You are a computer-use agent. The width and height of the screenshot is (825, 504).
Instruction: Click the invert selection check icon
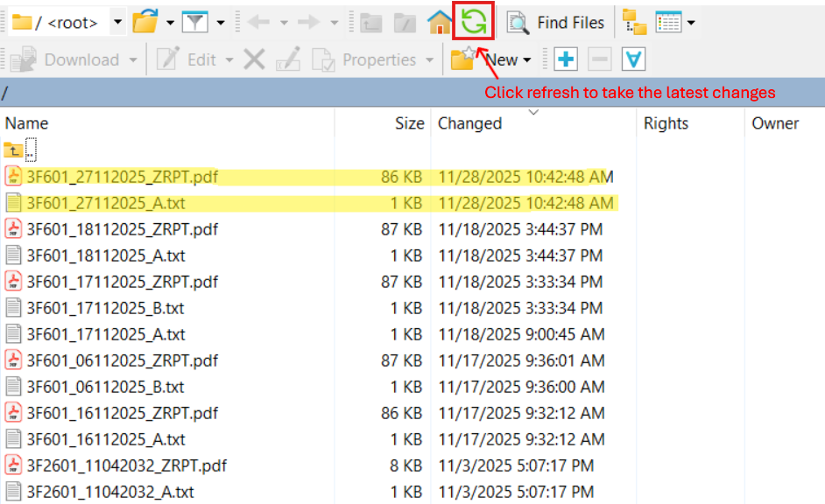point(633,59)
